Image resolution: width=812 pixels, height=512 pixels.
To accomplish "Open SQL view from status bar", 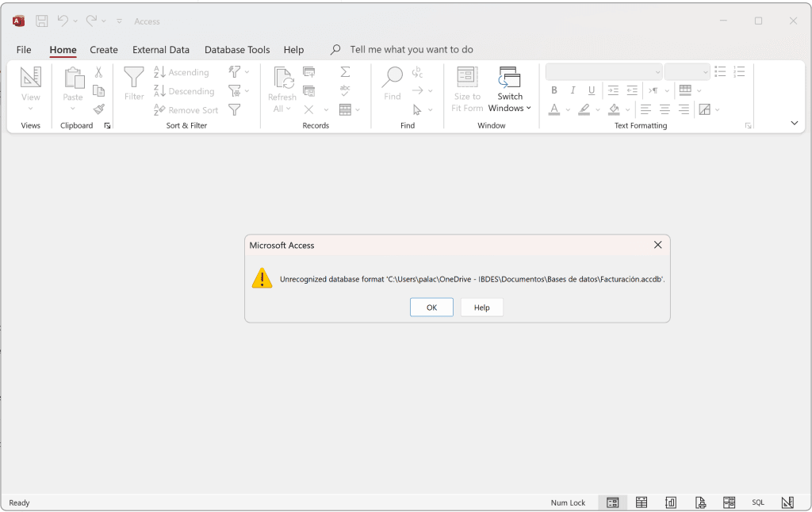I will (758, 502).
